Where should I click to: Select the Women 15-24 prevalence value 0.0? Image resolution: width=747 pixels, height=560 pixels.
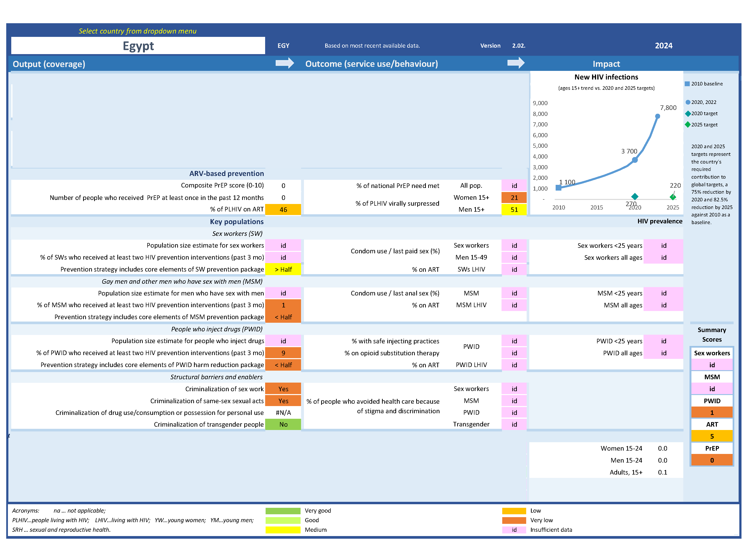(x=662, y=448)
